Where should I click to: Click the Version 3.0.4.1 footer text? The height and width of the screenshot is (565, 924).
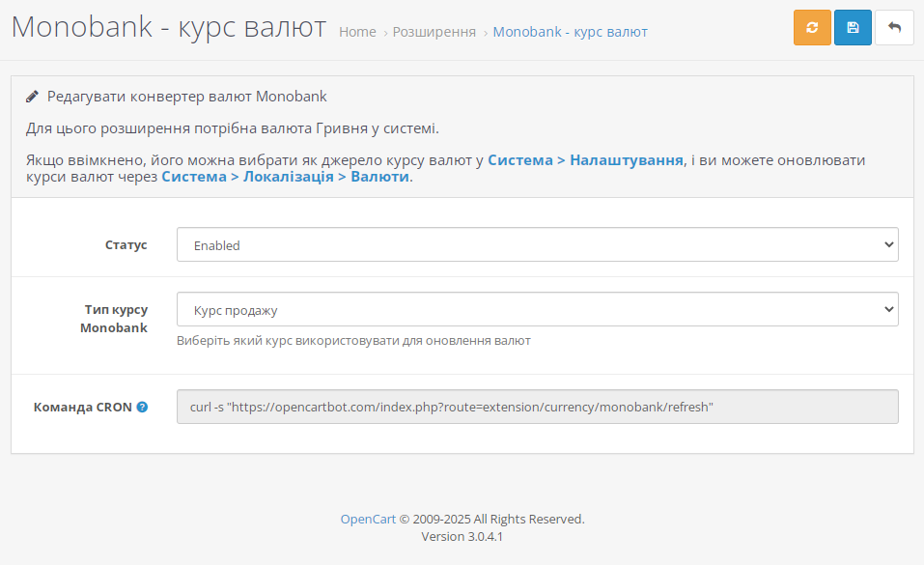462,537
